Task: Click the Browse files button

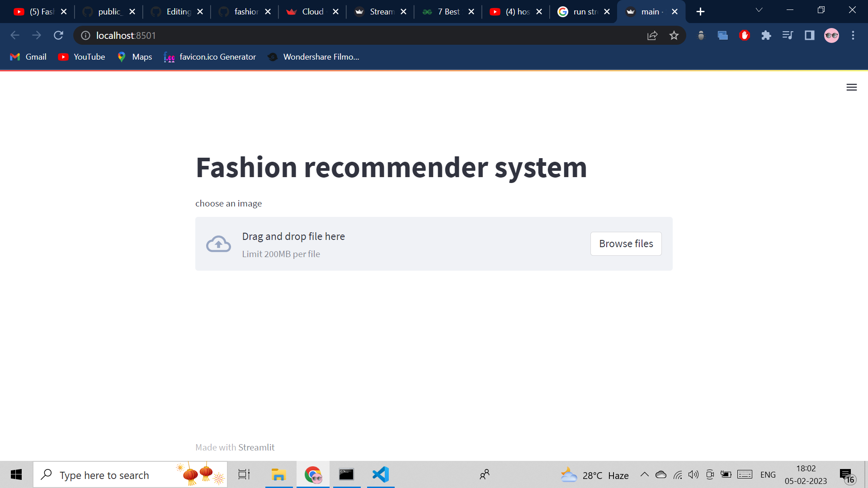Action: (626, 244)
